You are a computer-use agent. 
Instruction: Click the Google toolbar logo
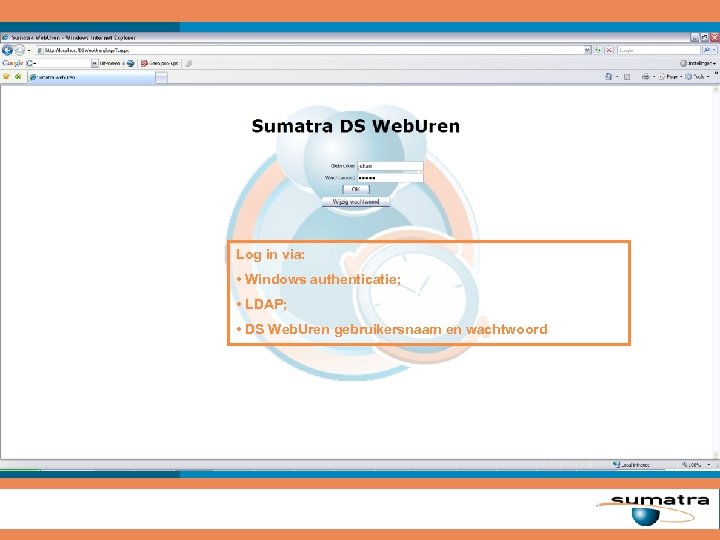pos(12,63)
